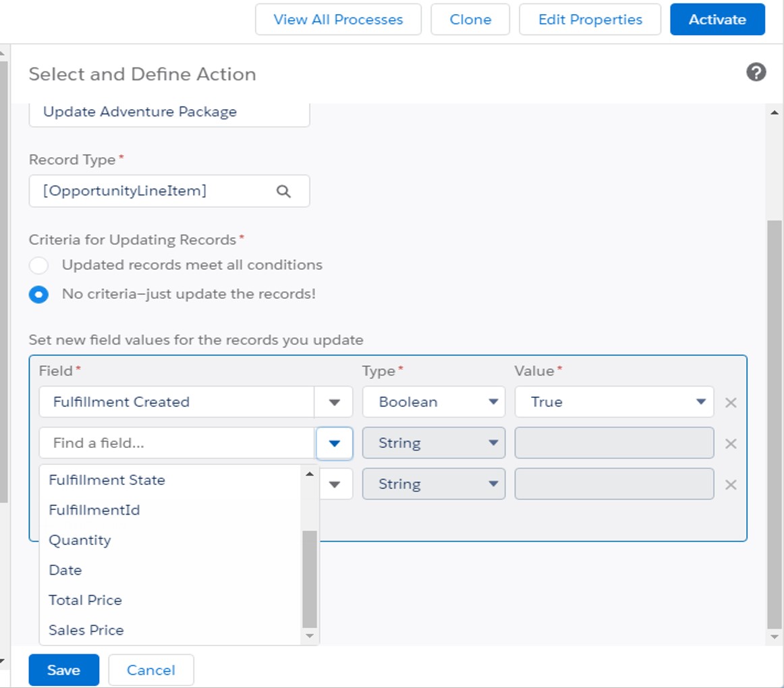Click the field list scrollbar thumb
This screenshot has width=784, height=688.
[309, 579]
